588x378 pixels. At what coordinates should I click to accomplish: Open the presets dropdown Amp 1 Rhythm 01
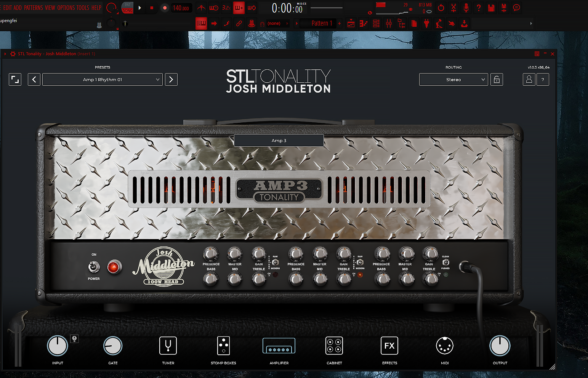coord(103,80)
